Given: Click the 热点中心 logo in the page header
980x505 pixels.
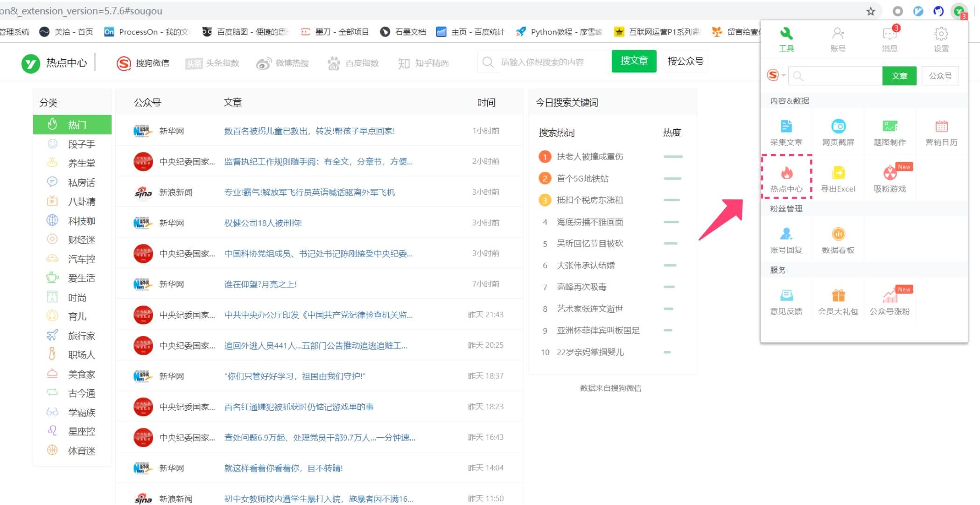Looking at the screenshot, I should (55, 63).
